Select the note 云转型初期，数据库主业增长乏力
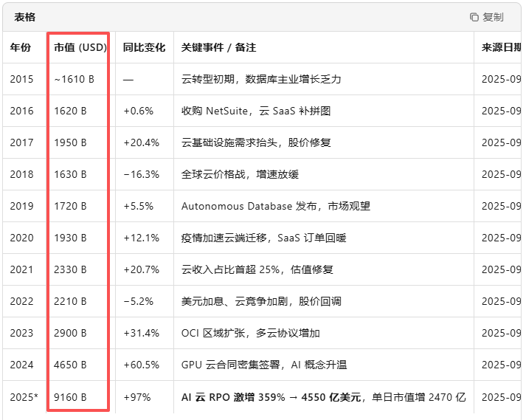The image size is (526, 420). (x=261, y=79)
